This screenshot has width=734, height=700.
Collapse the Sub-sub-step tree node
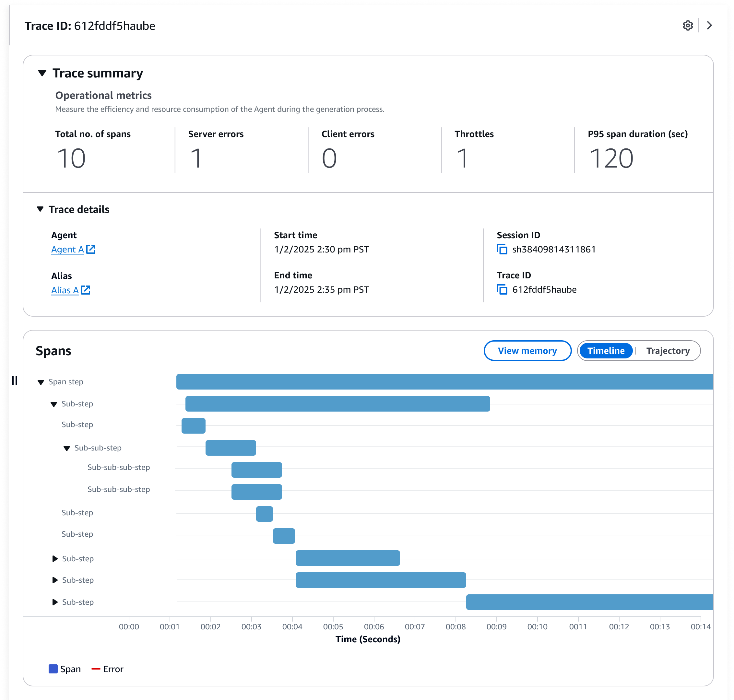pos(67,448)
